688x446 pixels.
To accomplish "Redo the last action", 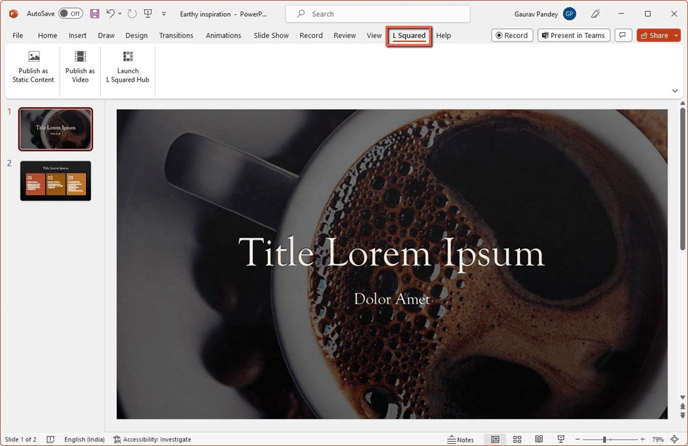I will (132, 14).
